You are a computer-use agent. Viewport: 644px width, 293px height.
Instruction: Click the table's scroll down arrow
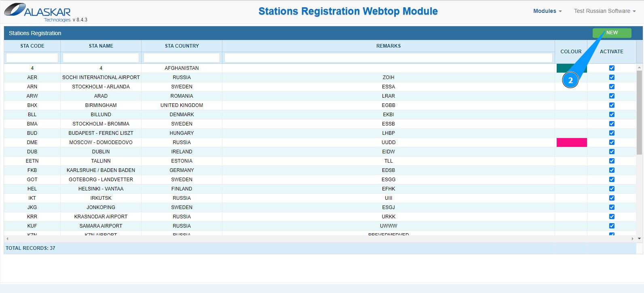coord(639,239)
